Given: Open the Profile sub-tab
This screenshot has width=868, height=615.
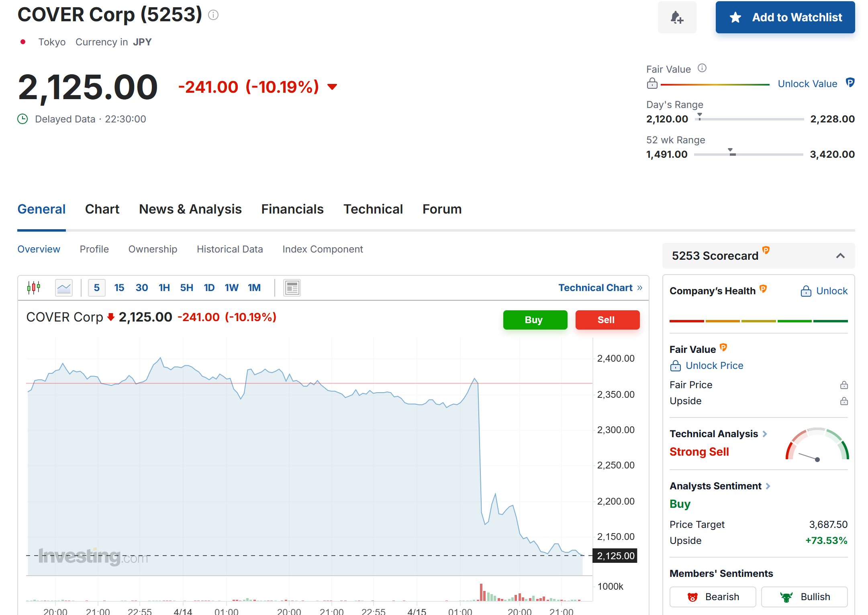Looking at the screenshot, I should 94,249.
